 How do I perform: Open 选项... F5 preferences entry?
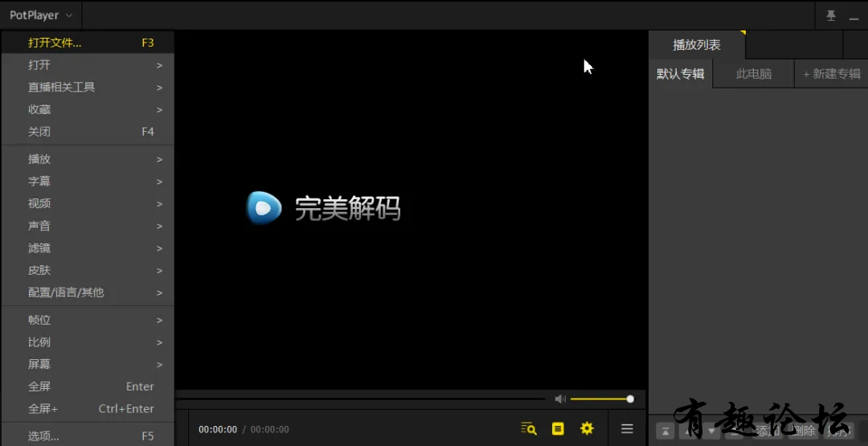point(88,436)
